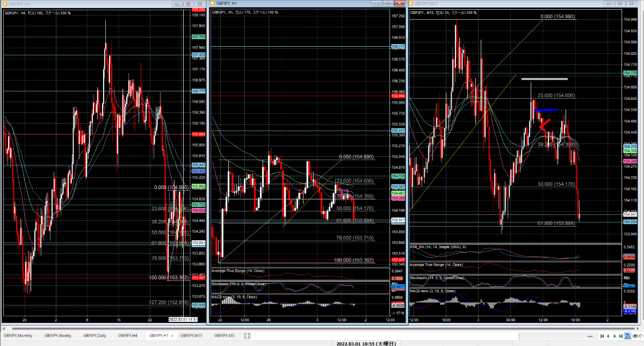Click the Stochastic label in M15 window
The height and width of the screenshot is (346, 644).
[x=437, y=278]
